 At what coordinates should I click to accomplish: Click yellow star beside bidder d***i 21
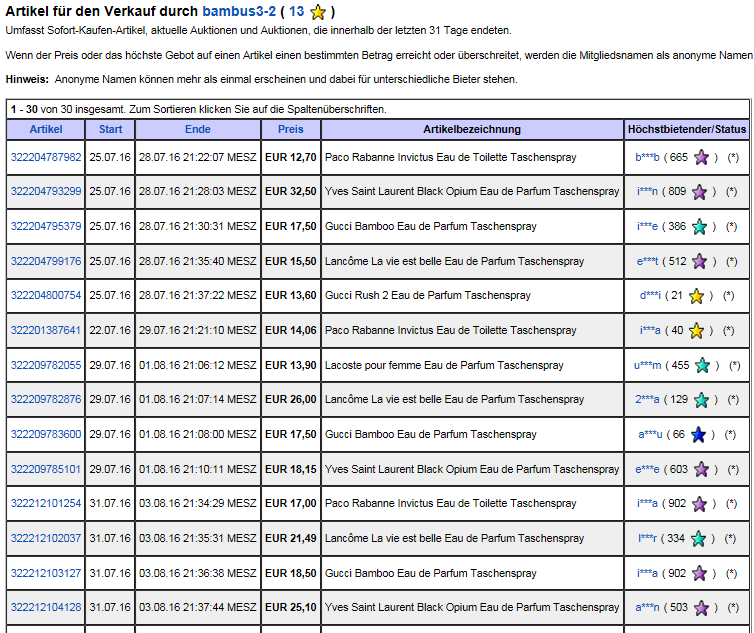point(696,296)
